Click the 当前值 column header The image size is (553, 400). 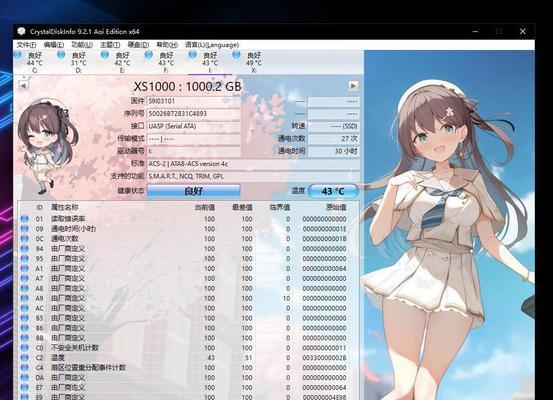[205, 207]
